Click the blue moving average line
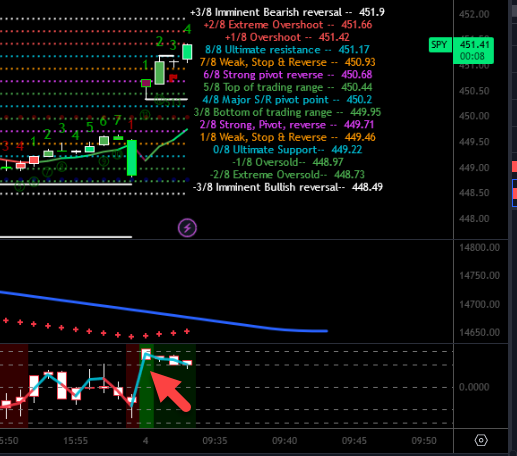The height and width of the screenshot is (456, 517). point(163,313)
